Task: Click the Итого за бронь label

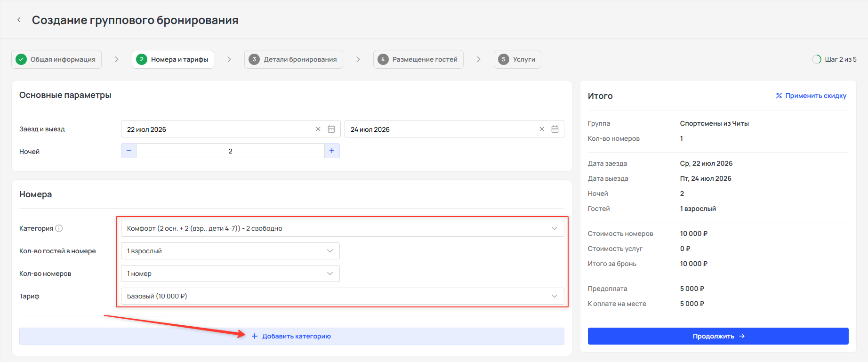Action: click(612, 264)
